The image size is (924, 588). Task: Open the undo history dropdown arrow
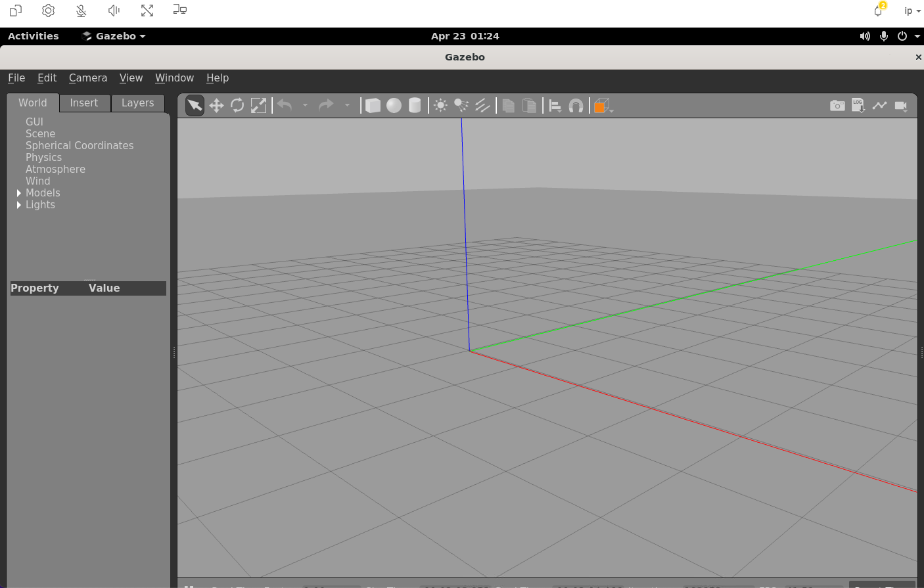(305, 105)
